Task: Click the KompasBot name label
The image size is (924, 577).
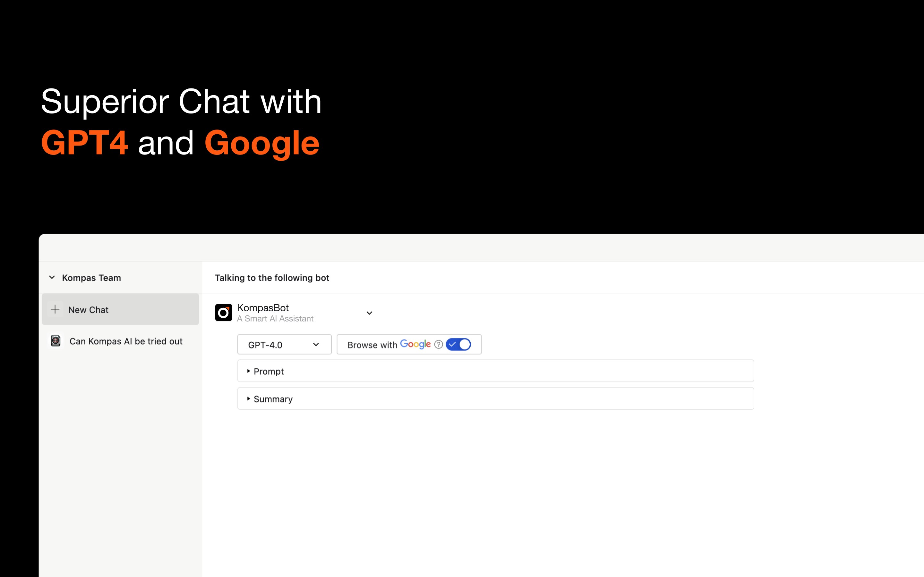Action: (263, 308)
